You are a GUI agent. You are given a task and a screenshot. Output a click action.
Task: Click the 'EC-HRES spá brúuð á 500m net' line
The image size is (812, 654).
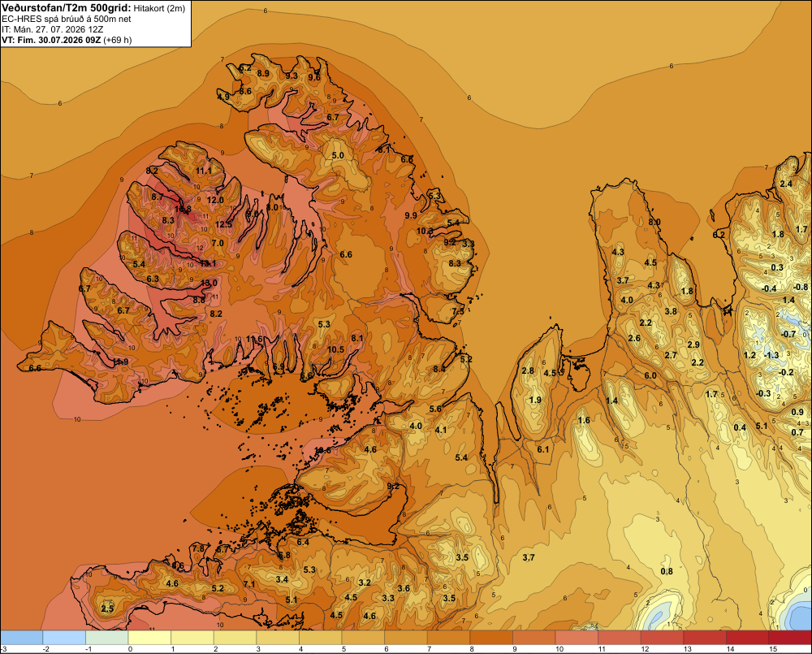[x=67, y=19]
